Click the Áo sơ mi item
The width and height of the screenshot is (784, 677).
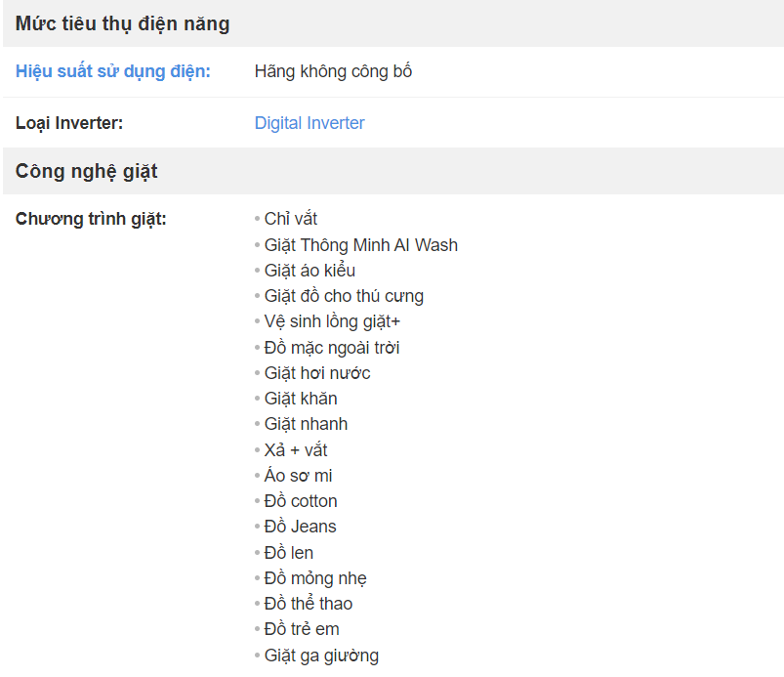click(x=298, y=476)
